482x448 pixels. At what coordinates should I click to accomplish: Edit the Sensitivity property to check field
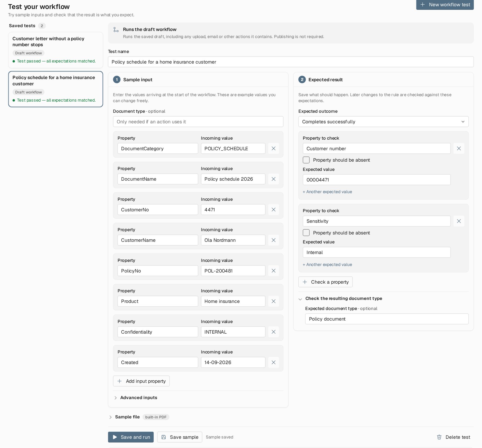[377, 221]
